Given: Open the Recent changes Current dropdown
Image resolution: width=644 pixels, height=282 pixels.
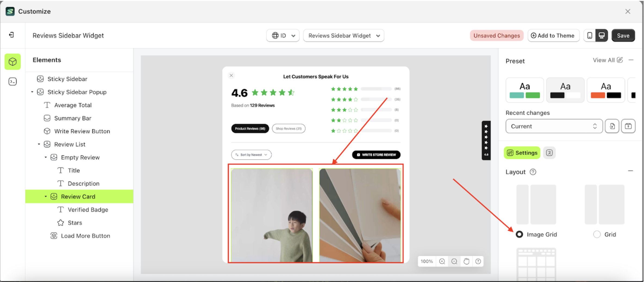Looking at the screenshot, I should point(554,126).
